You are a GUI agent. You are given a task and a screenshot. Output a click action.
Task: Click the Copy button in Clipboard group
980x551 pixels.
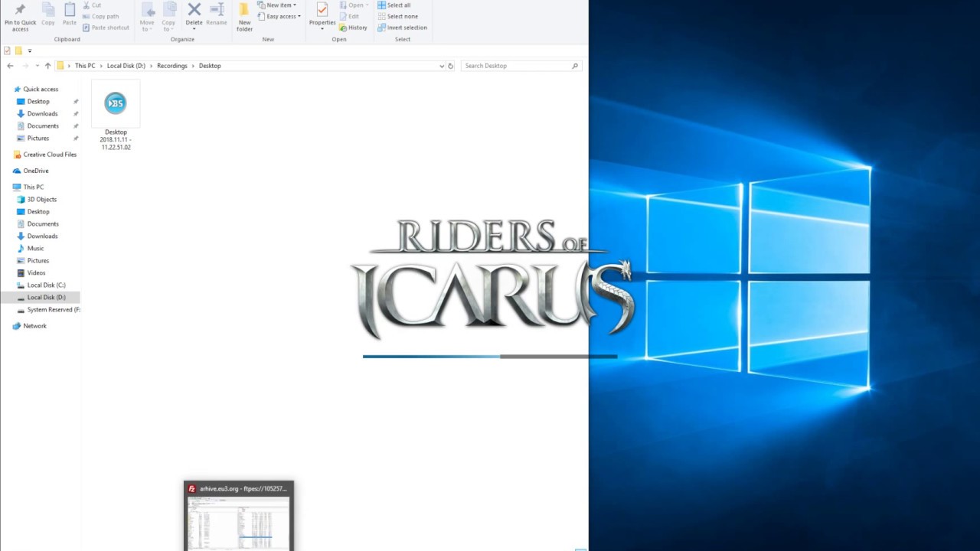tap(48, 15)
